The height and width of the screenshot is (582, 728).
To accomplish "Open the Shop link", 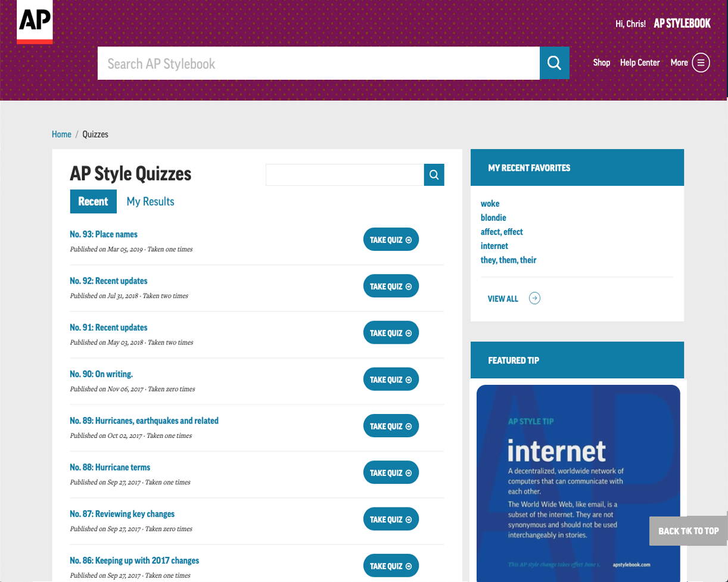I will pos(602,63).
